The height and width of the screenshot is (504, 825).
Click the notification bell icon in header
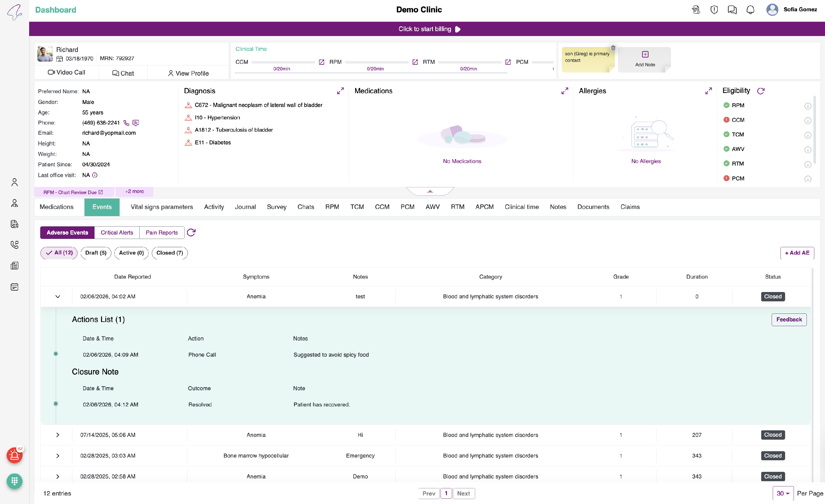[750, 10]
